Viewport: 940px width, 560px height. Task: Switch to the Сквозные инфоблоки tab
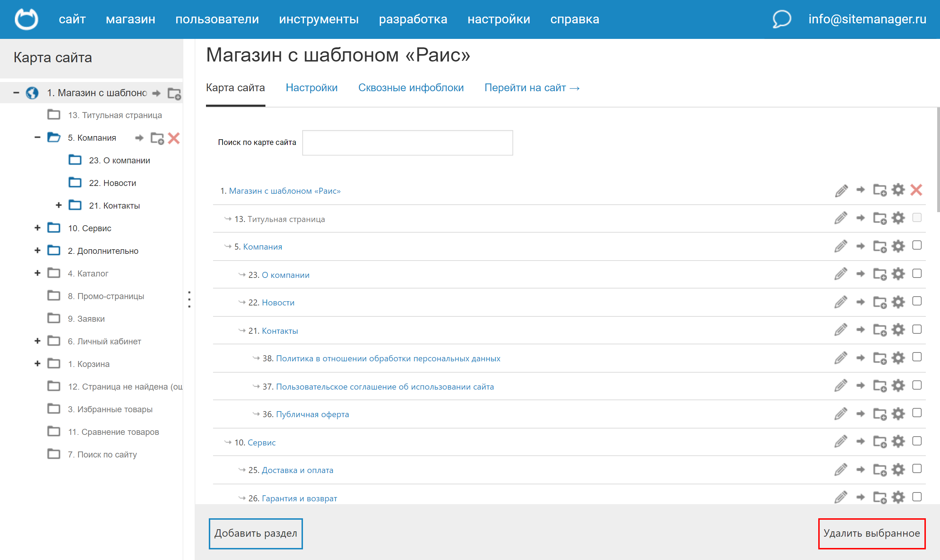411,88
